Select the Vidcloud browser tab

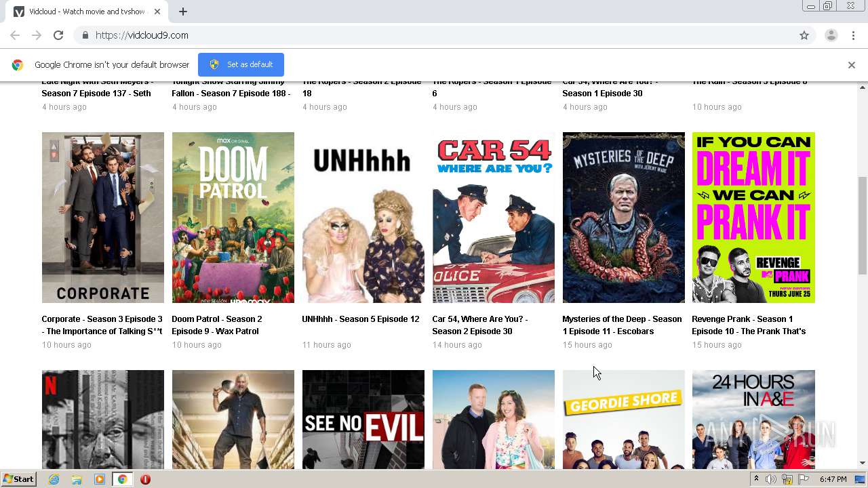pyautogui.click(x=87, y=12)
